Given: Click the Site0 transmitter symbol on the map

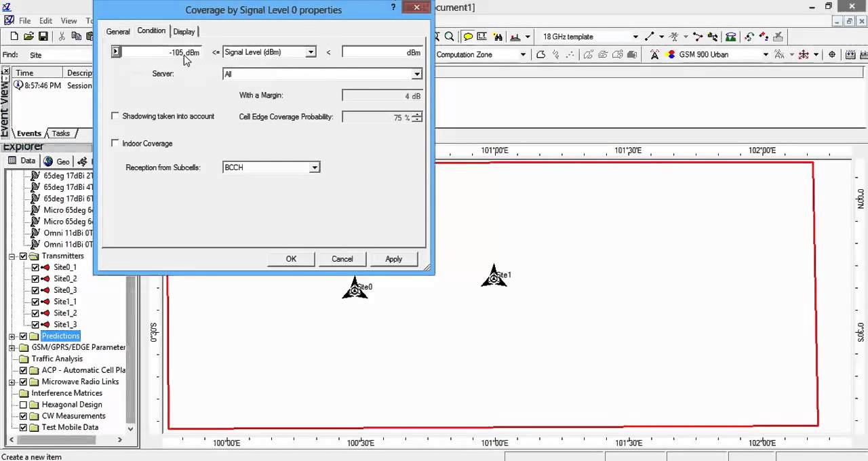Looking at the screenshot, I should tap(355, 287).
